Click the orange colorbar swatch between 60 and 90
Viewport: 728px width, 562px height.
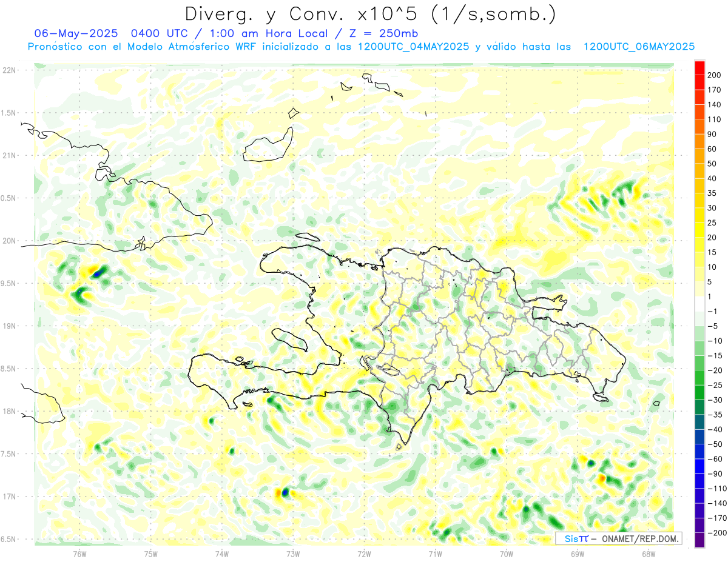pyautogui.click(x=700, y=141)
